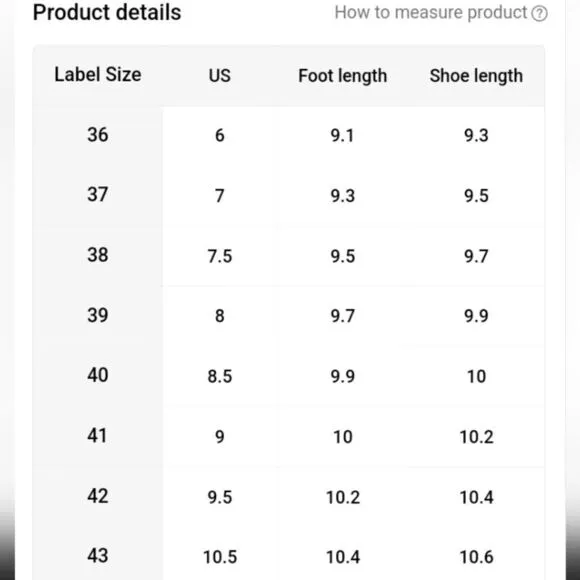Click the 10.6 shoe length cell

(476, 557)
